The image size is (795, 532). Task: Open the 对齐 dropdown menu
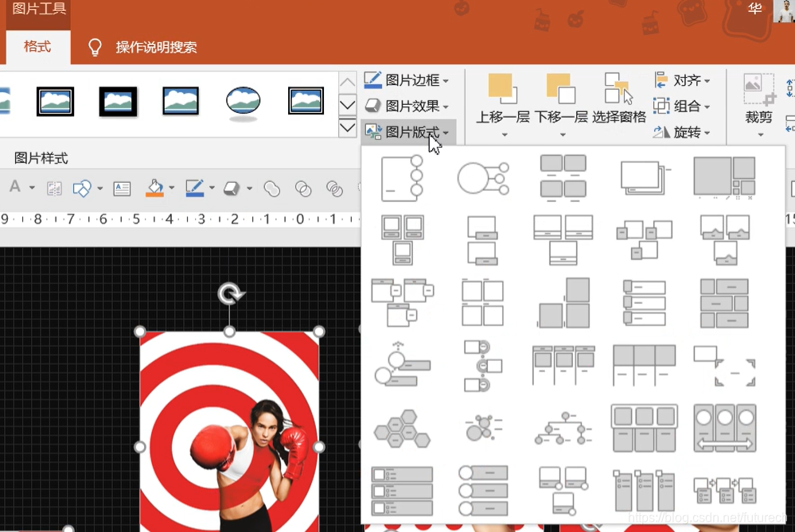point(682,80)
